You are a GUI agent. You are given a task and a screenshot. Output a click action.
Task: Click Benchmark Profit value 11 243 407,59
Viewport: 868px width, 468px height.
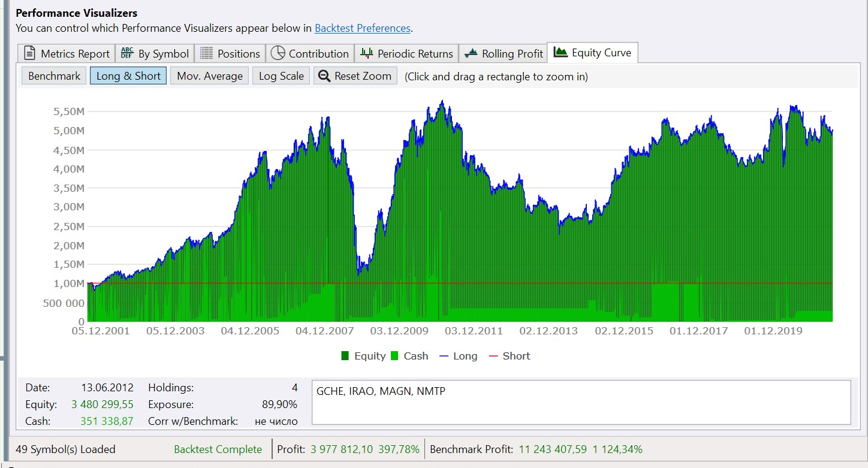(553, 449)
